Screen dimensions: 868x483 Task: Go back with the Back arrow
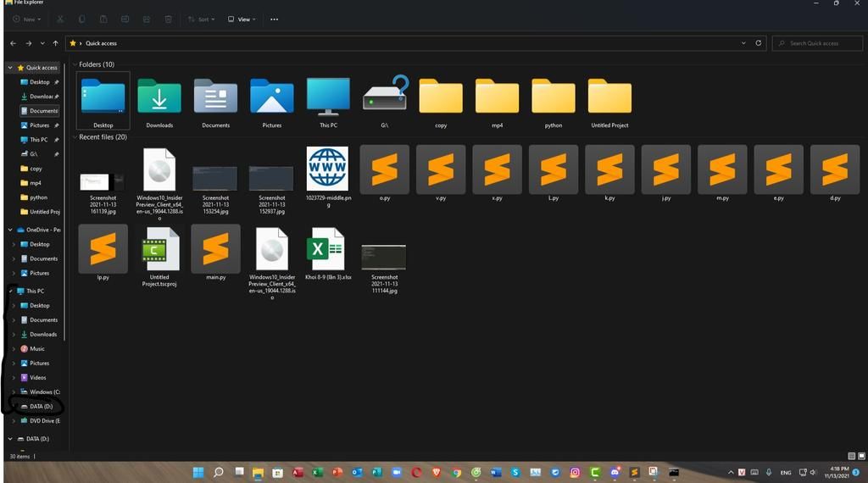click(x=14, y=43)
